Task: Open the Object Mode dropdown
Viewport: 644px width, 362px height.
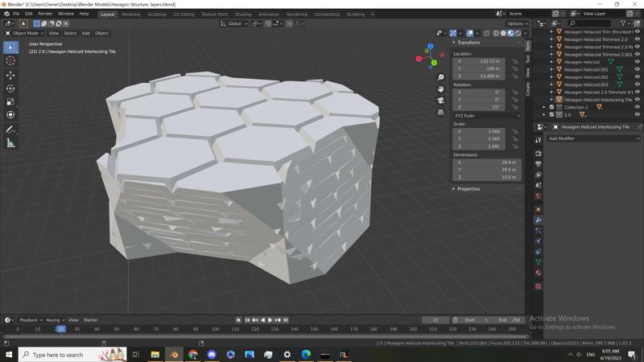Action: (x=25, y=33)
